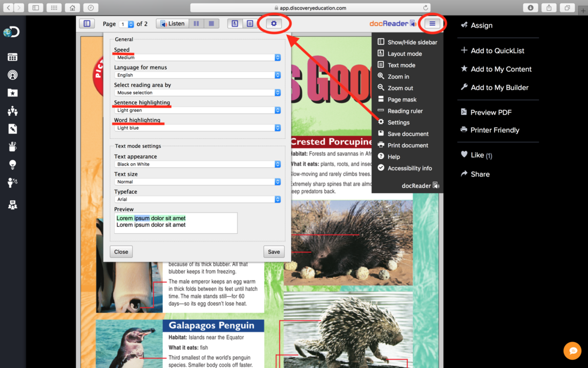Open Safari home page button

click(x=72, y=8)
